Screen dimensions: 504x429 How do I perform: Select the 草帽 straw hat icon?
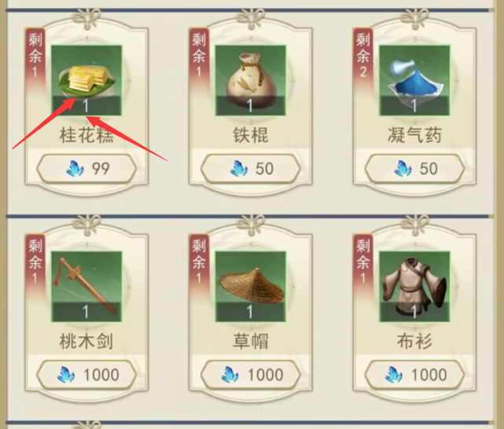coord(250,287)
